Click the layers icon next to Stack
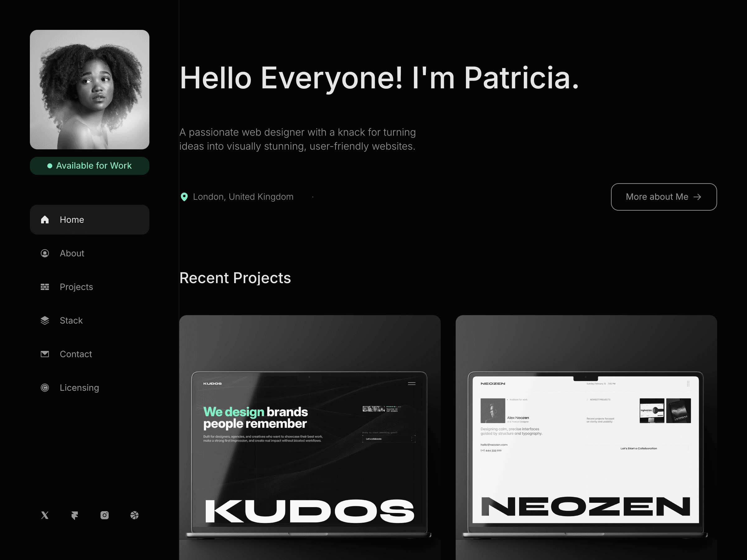747x560 pixels. pyautogui.click(x=45, y=320)
